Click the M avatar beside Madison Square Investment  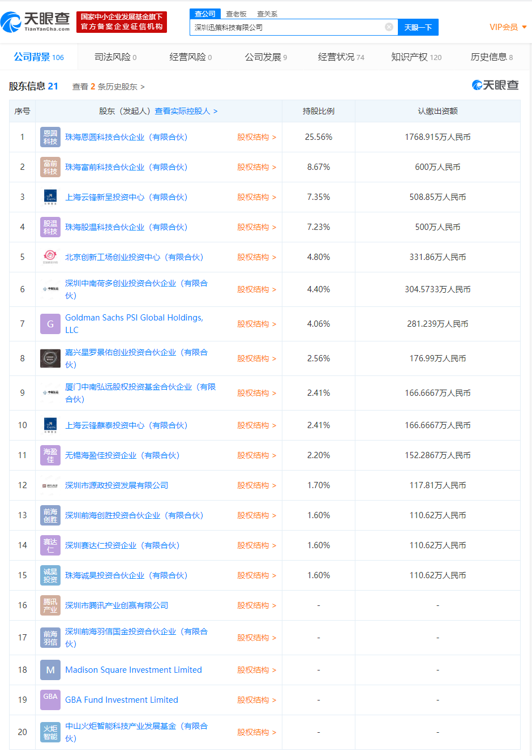pos(50,670)
